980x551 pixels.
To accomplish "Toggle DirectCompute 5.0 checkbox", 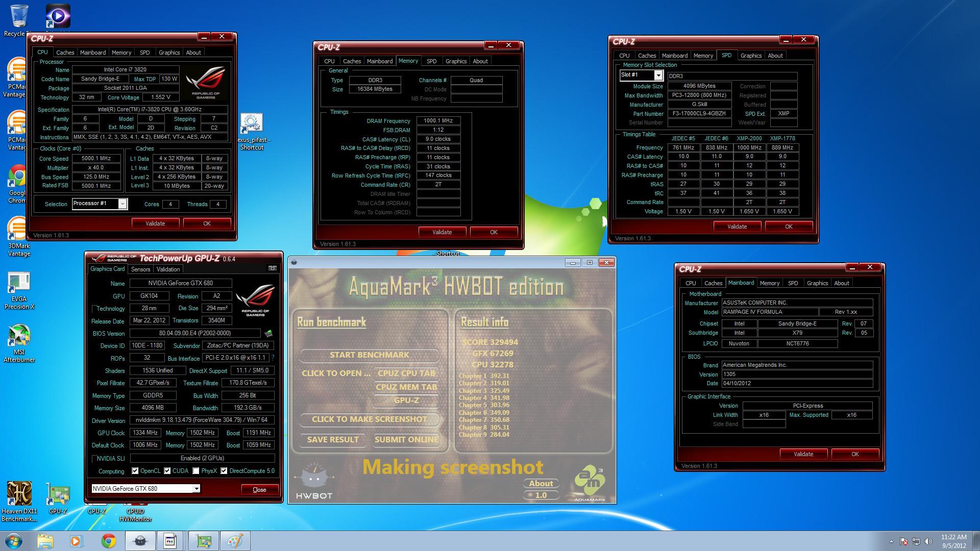I will [x=224, y=471].
